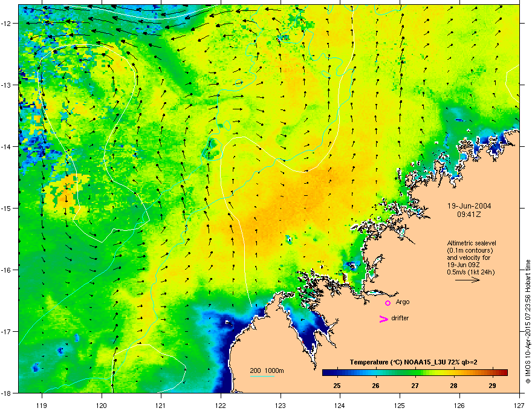Click the longitude label 119
The height and width of the screenshot is (411, 532).
pos(42,405)
